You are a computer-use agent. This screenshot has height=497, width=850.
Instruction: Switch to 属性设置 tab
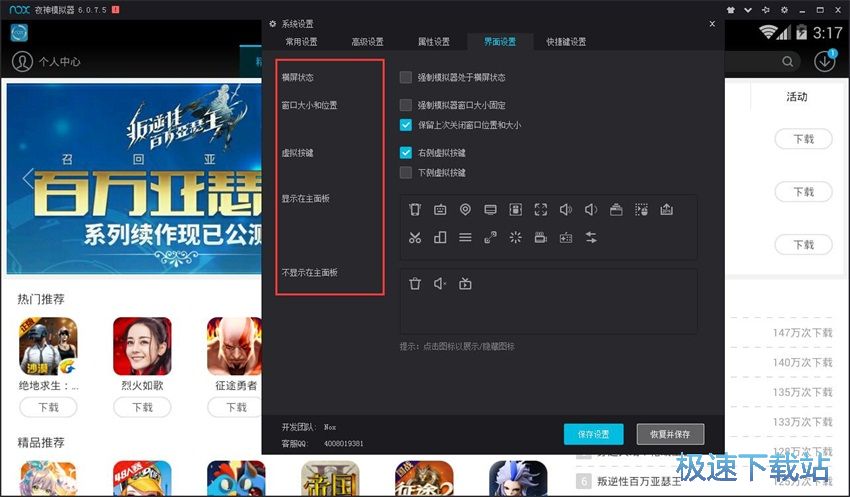[x=434, y=42]
